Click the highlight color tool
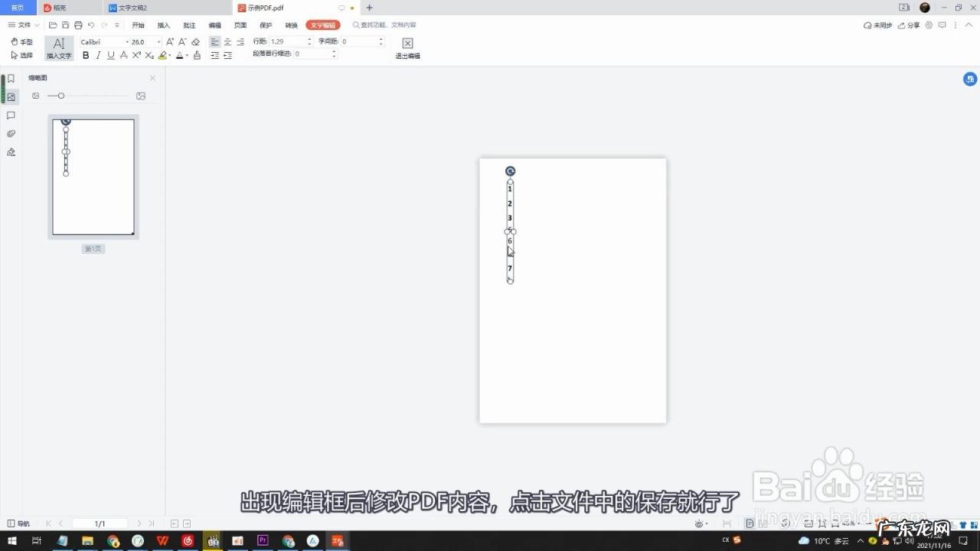980x551 pixels. pos(163,55)
